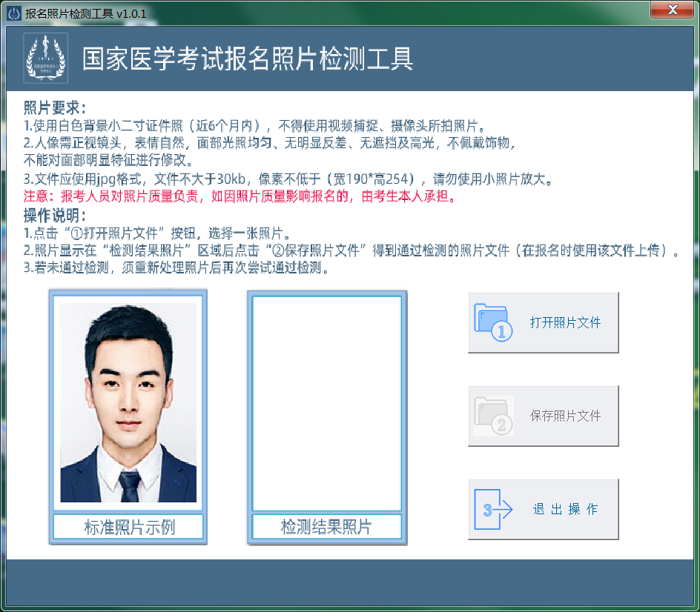Click the red 注意 warning line

(240, 196)
